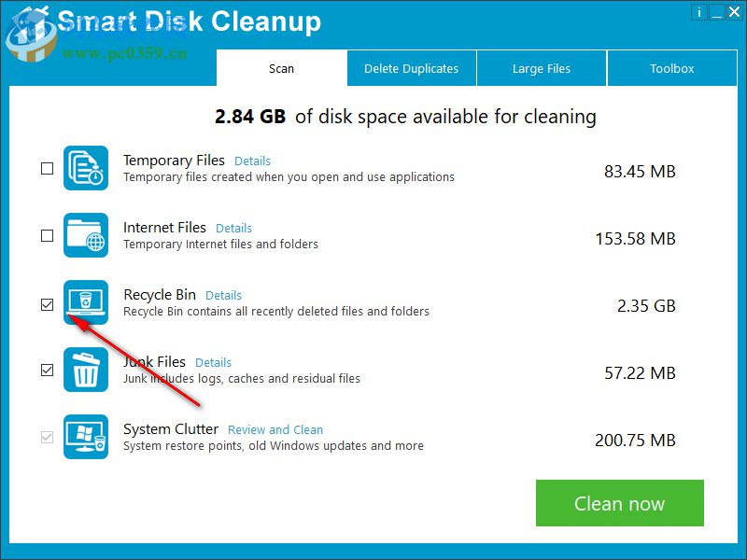Enable the Temporary Files checkbox
747x560 pixels.
[x=47, y=169]
